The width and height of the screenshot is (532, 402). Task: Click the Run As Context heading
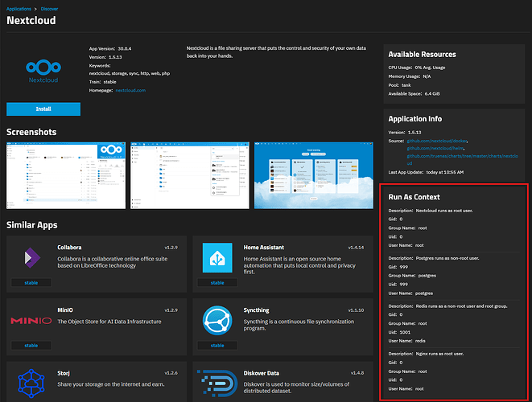414,197
